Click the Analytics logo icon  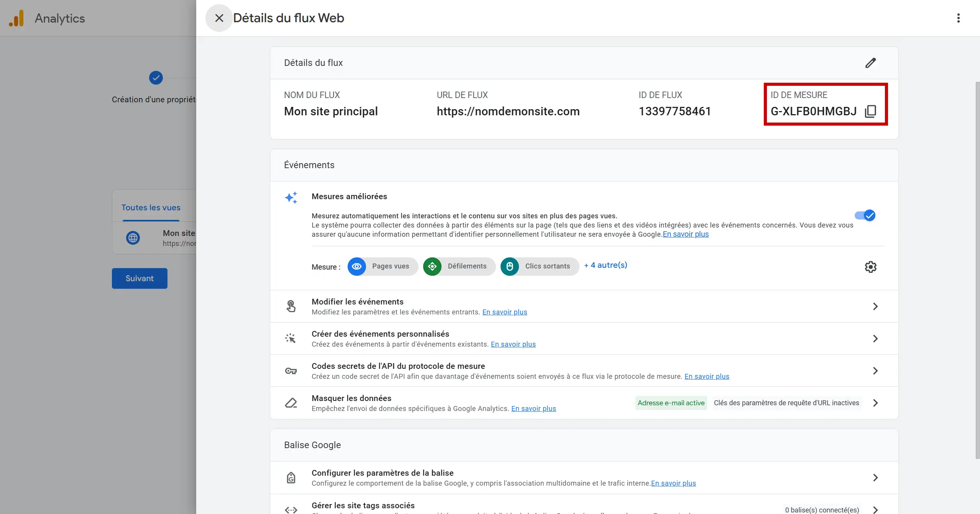point(16,18)
